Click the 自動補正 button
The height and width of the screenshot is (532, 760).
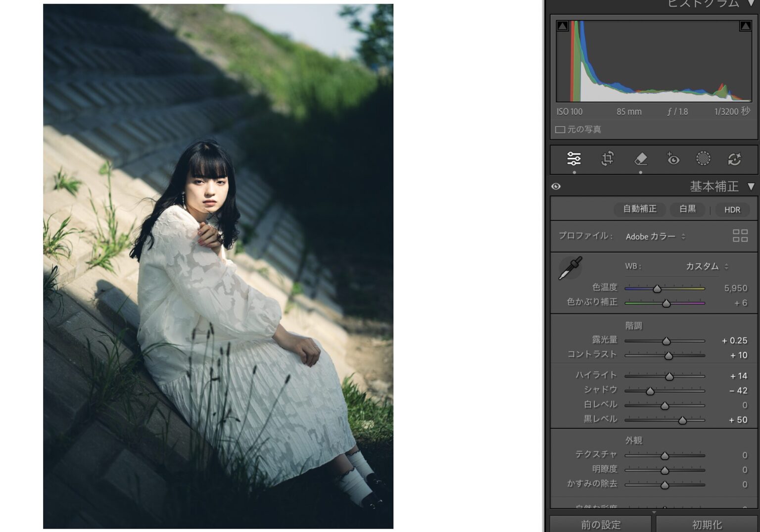(x=639, y=209)
